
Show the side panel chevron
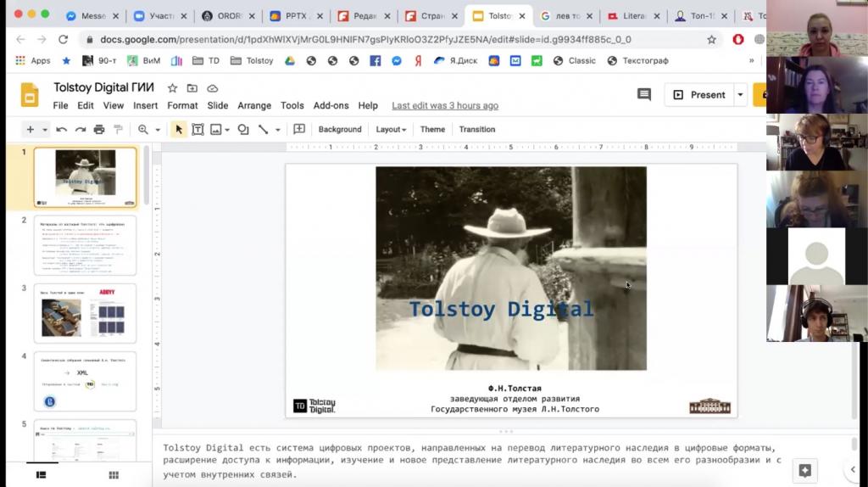tap(853, 469)
